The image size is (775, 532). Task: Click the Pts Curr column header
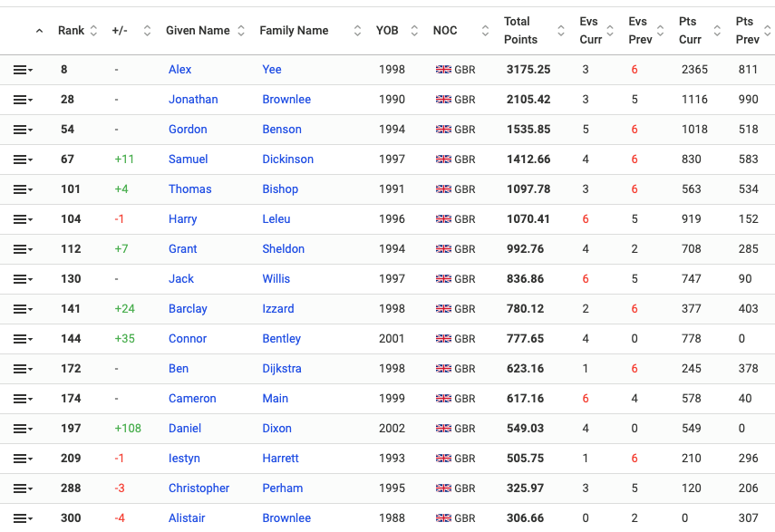[690, 30]
